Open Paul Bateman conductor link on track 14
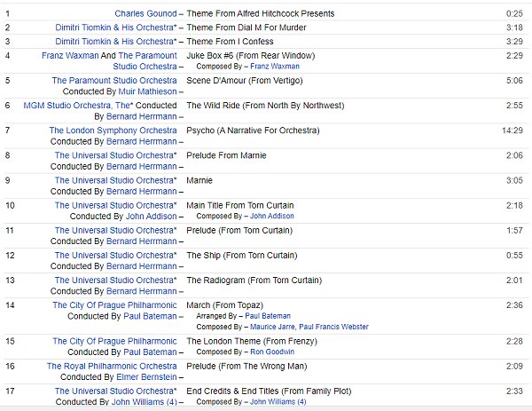The image size is (532, 411). pyautogui.click(x=150, y=316)
